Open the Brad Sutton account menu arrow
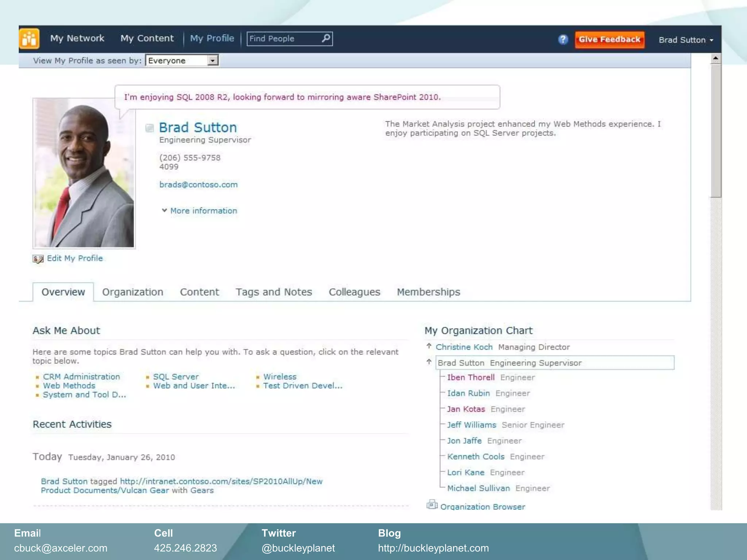 pos(711,40)
